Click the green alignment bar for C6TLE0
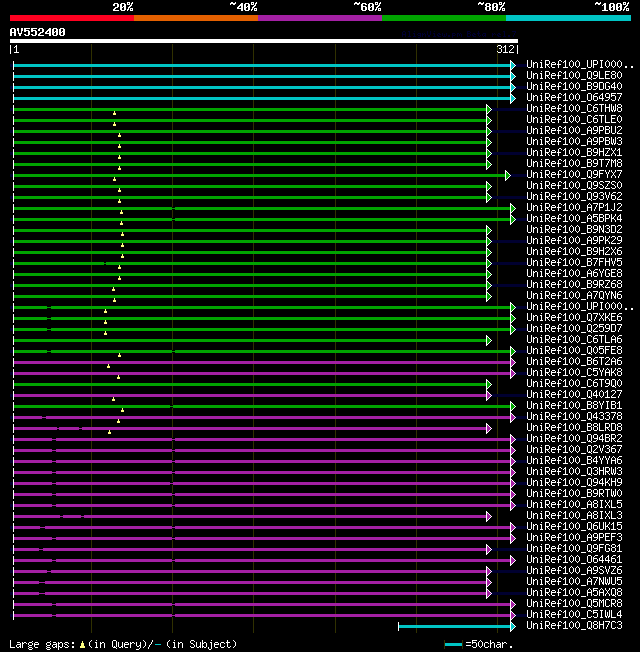The height and width of the screenshot is (652, 640). 250,121
